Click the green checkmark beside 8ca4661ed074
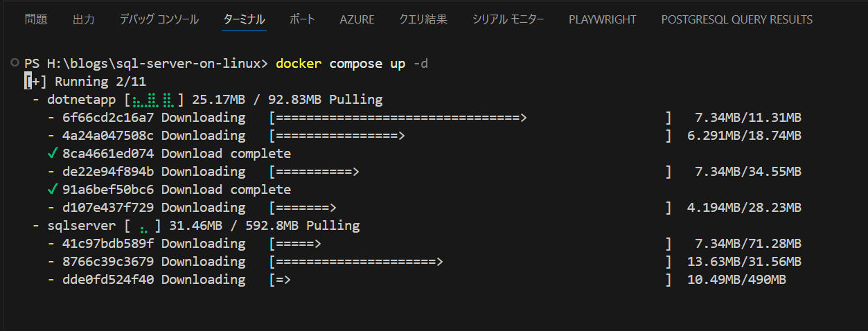Viewport: 868px width, 331px height. click(53, 153)
